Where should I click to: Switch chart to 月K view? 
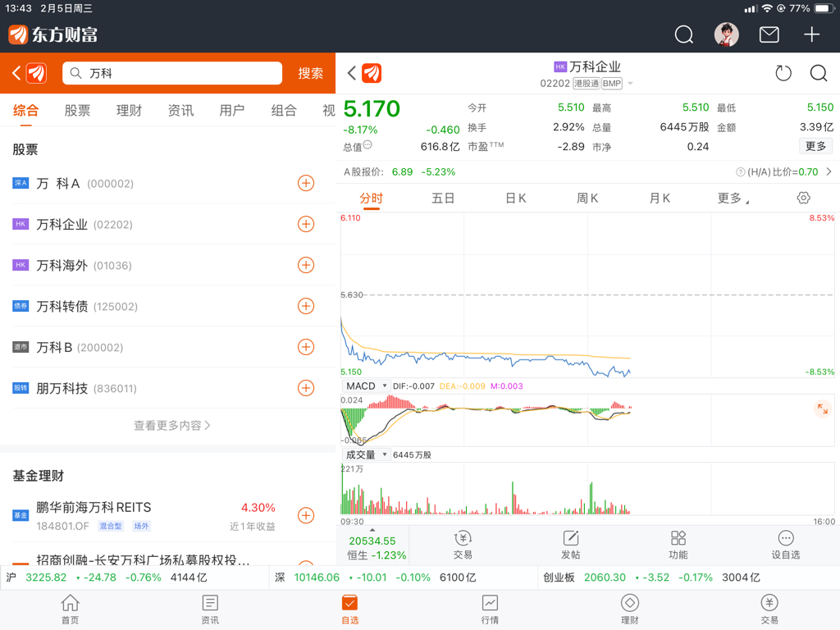(660, 199)
